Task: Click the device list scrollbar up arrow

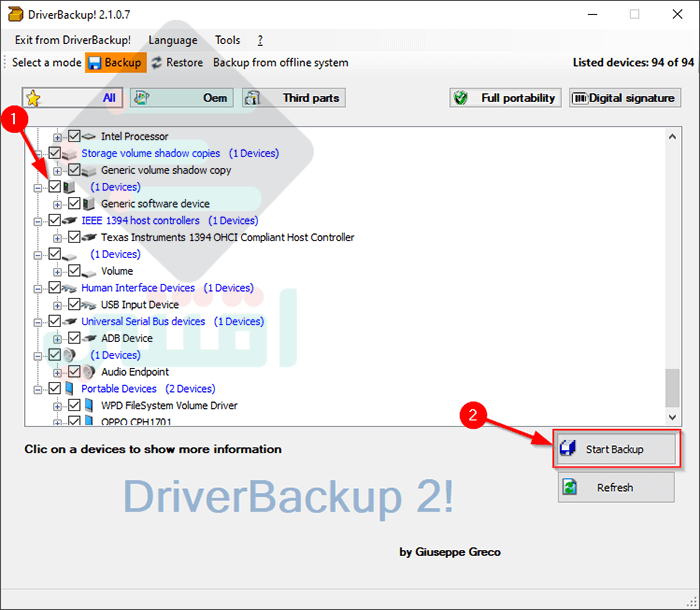Action: coord(672,137)
